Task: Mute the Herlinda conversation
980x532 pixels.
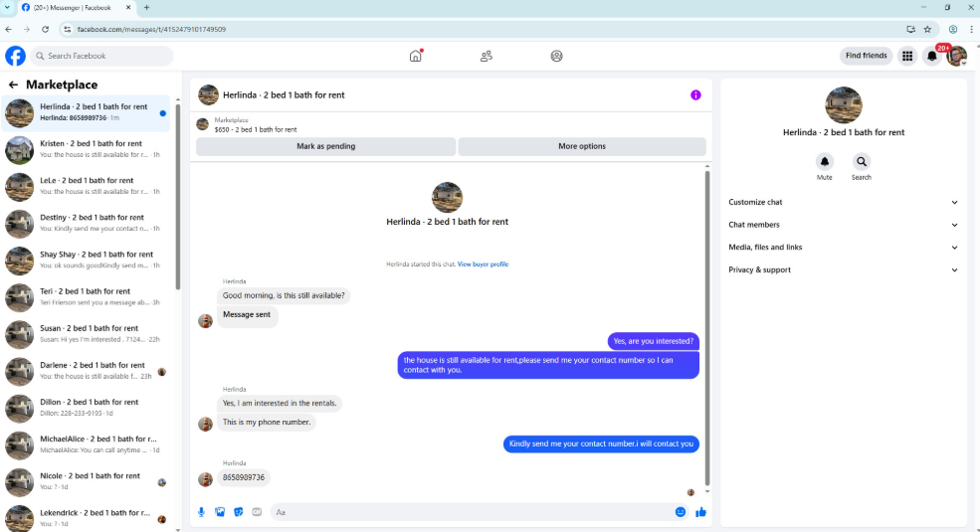Action: [x=825, y=162]
